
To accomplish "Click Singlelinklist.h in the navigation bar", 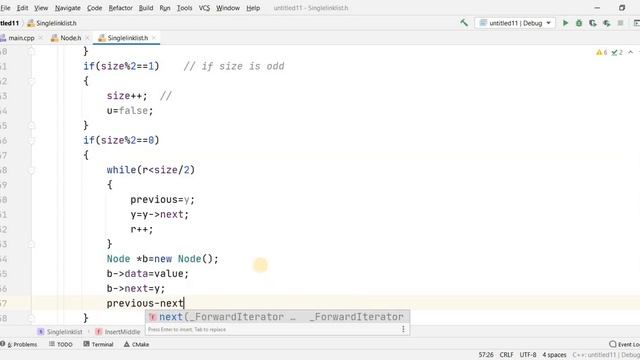I will click(52, 23).
